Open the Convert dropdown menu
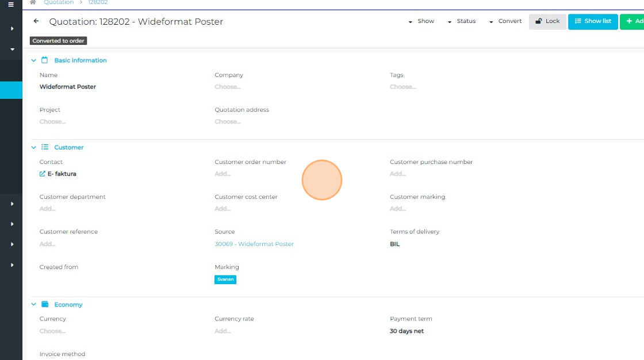This screenshot has width=644, height=360. coord(505,21)
